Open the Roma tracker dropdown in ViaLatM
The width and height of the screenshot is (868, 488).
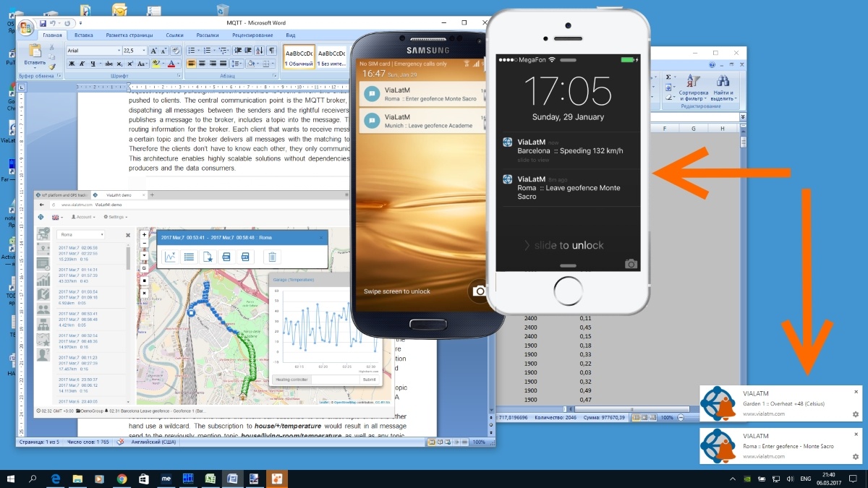point(81,234)
